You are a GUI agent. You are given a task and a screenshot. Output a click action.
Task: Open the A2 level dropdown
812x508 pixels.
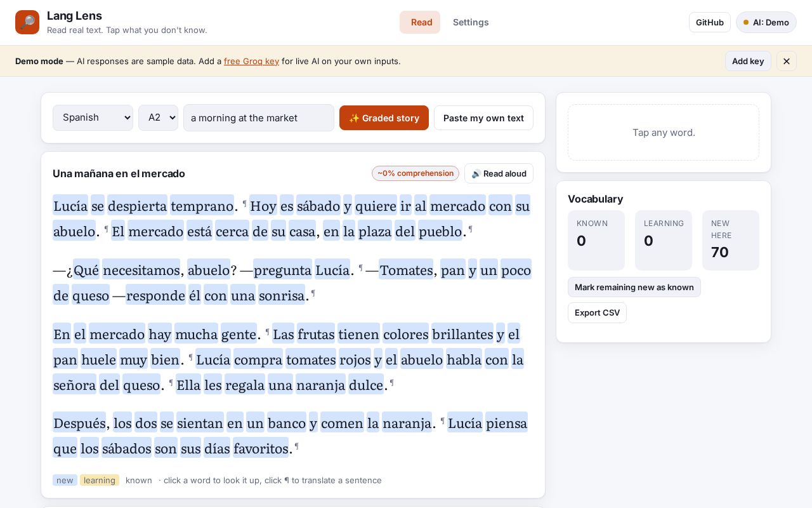coord(158,117)
